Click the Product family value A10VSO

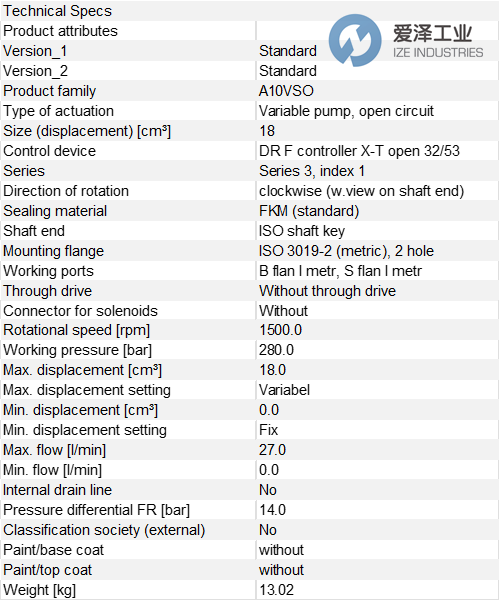click(286, 91)
